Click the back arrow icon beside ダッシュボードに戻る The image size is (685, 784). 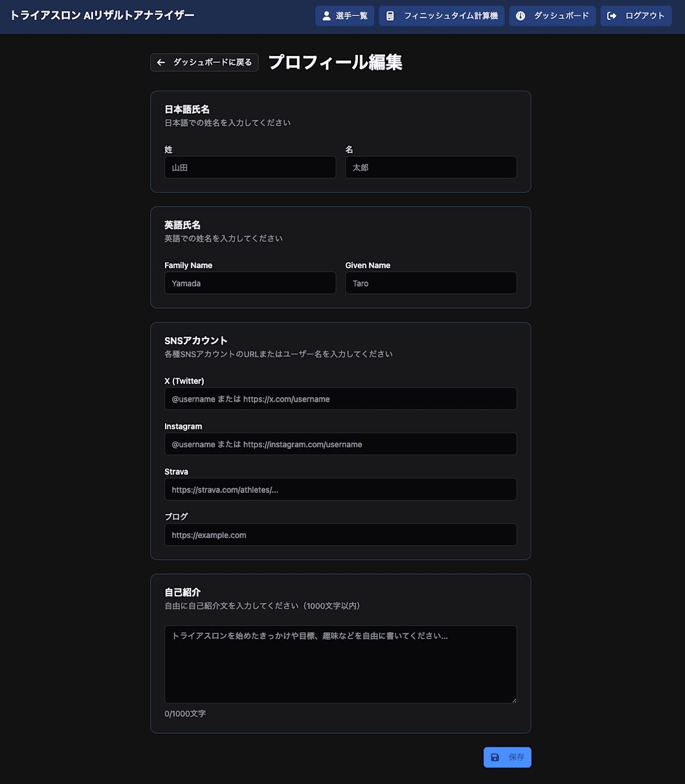tap(161, 62)
